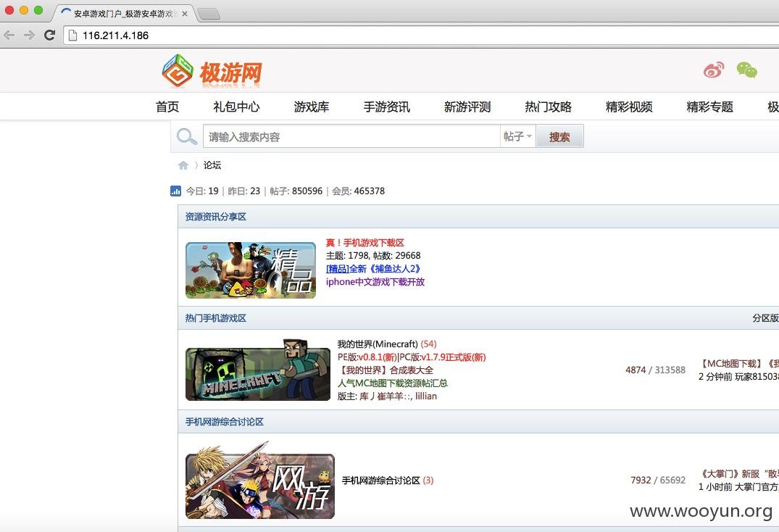The image size is (779, 532).
Task: Open 我的世界(Minecraft) forum link
Action: pos(378,344)
